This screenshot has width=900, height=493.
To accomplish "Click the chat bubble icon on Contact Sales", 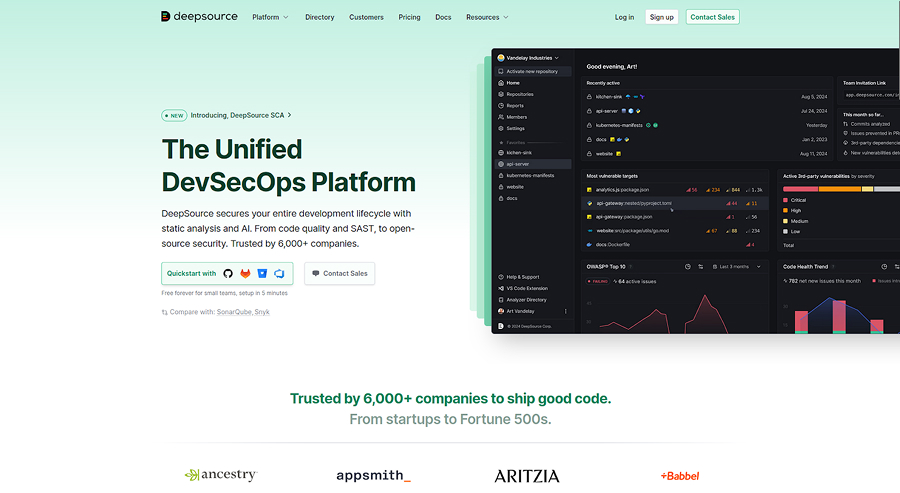I will coord(315,273).
